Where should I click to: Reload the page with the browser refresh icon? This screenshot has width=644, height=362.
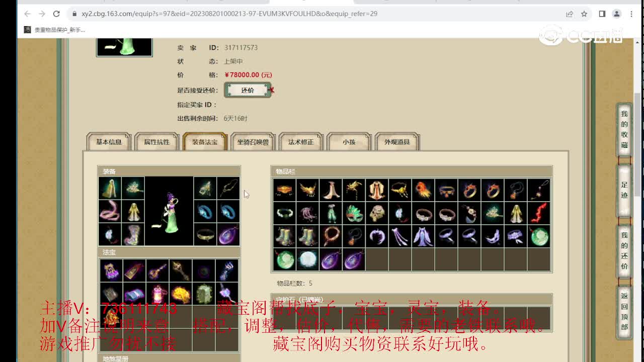pos(56,14)
